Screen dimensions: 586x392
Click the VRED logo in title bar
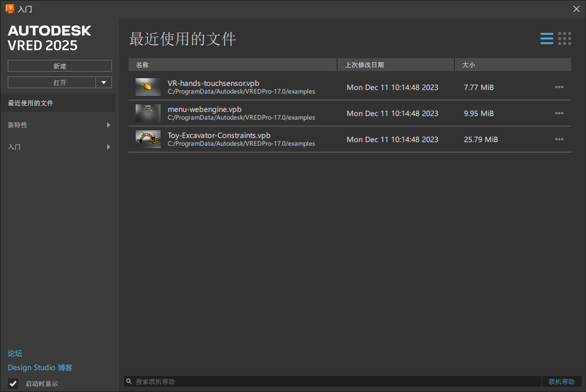(9, 9)
